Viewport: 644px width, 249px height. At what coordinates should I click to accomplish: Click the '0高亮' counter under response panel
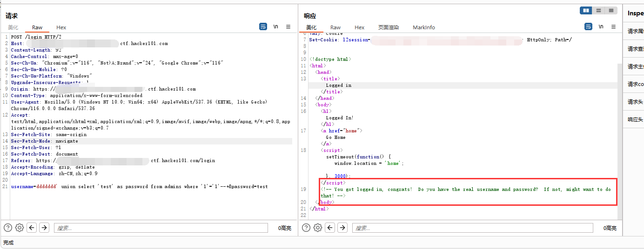pyautogui.click(x=610, y=228)
